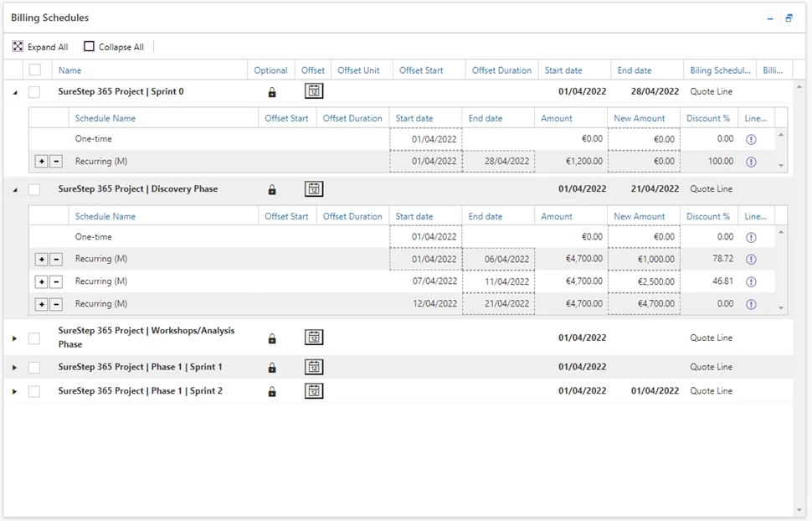Click the Collapse All icon button
812x521 pixels.
click(x=89, y=47)
